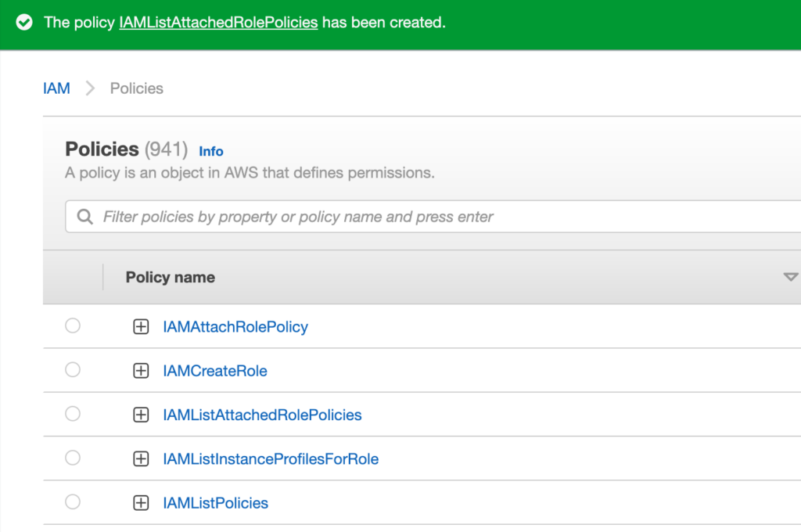
Task: Select the IAMListInstanceProfilesForRole radio button
Action: pyautogui.click(x=73, y=458)
